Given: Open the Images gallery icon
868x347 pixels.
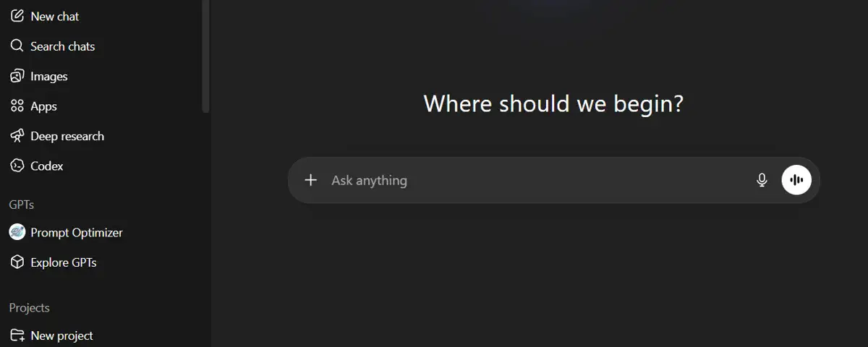Looking at the screenshot, I should [17, 76].
